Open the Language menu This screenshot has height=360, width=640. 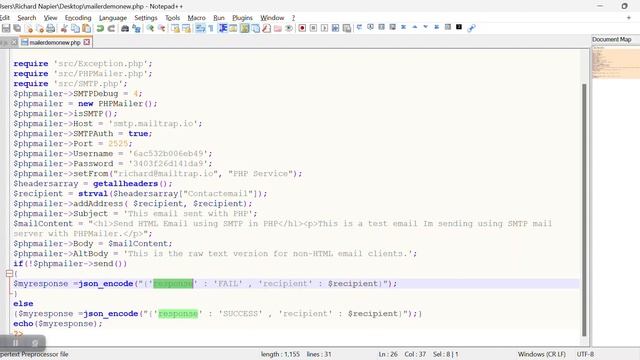[113, 18]
